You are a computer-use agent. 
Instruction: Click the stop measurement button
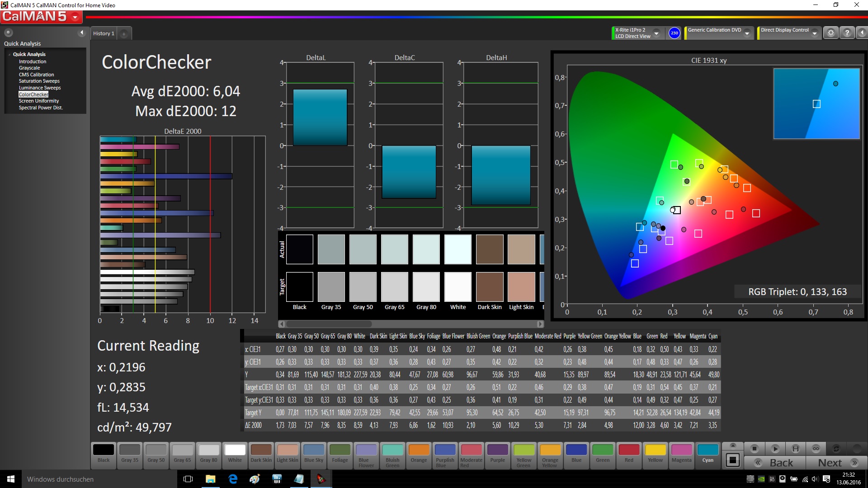[754, 449]
